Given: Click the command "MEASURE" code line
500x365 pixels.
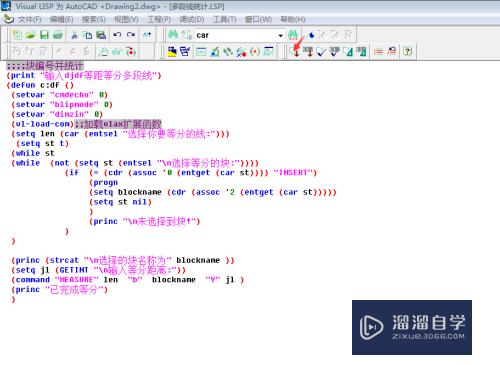Looking at the screenshot, I should tap(128, 280).
